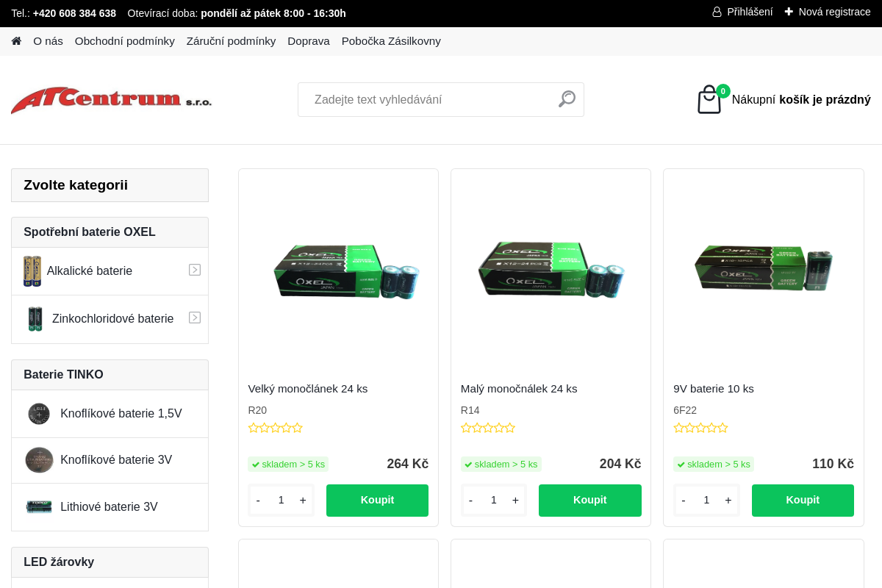Expand the Alkalické baterie subcategory arrow
This screenshot has height=588, width=882.
pos(195,270)
